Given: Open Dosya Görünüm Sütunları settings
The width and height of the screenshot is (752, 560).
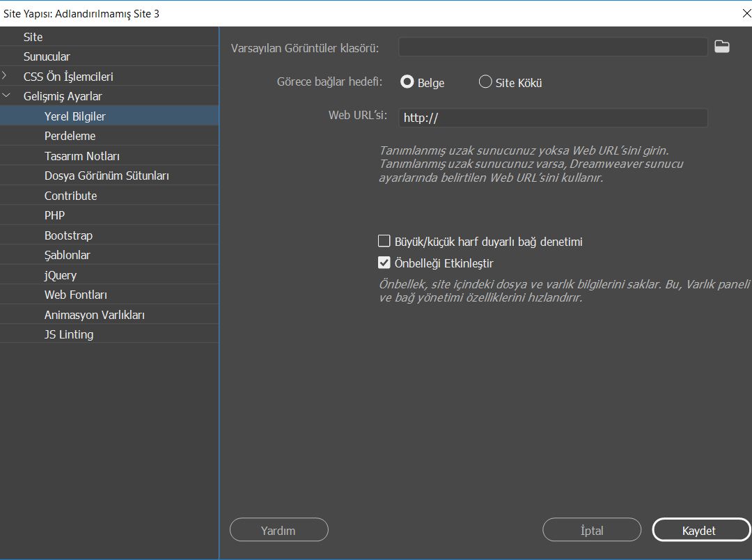Looking at the screenshot, I should click(107, 176).
